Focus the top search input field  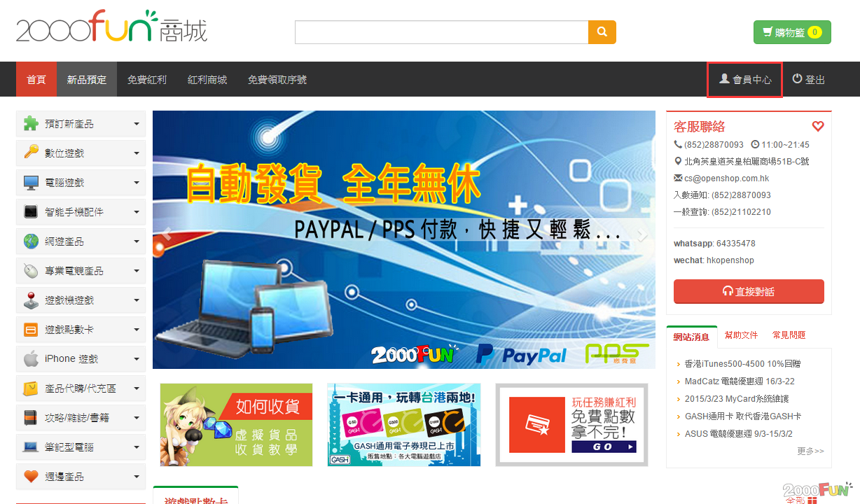(441, 32)
